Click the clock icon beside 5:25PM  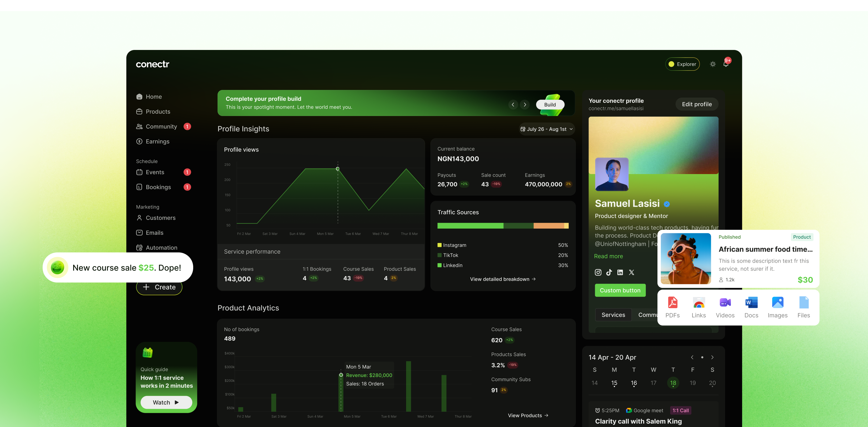pyautogui.click(x=597, y=410)
